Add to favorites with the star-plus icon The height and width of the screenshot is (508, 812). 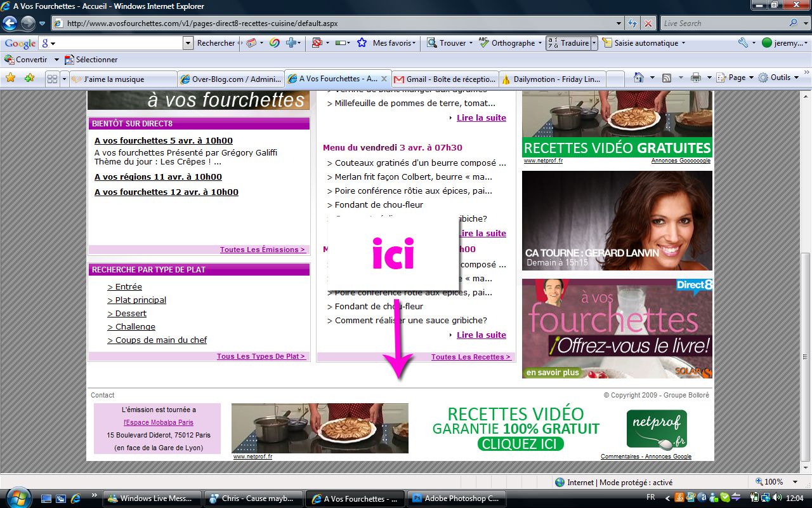pos(29,78)
